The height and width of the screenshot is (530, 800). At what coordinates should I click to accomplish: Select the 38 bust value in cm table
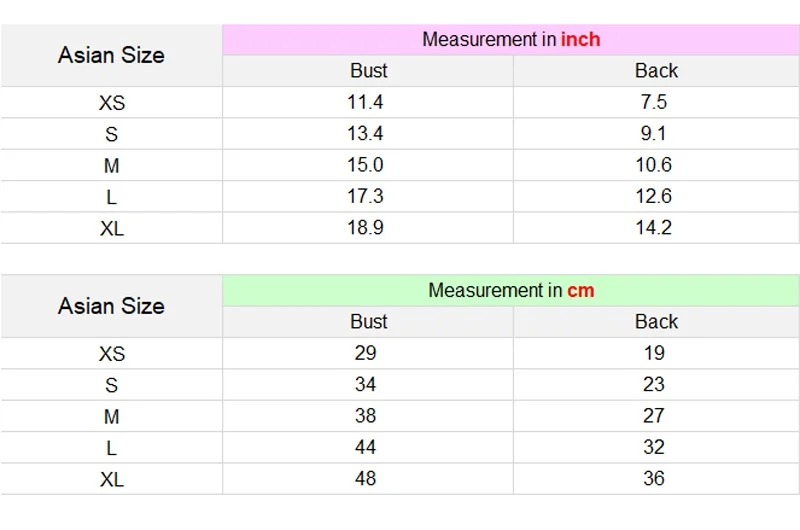click(365, 416)
